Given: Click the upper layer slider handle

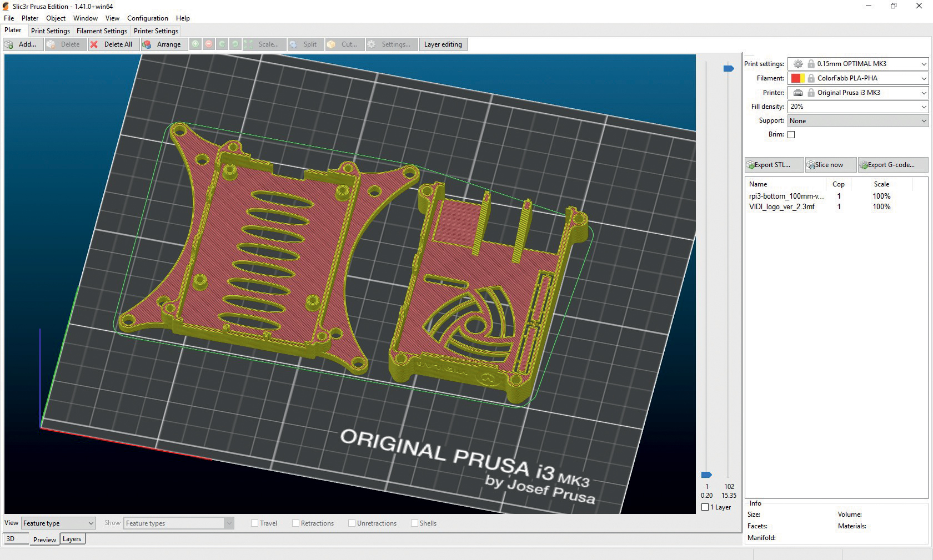Looking at the screenshot, I should pyautogui.click(x=729, y=68).
